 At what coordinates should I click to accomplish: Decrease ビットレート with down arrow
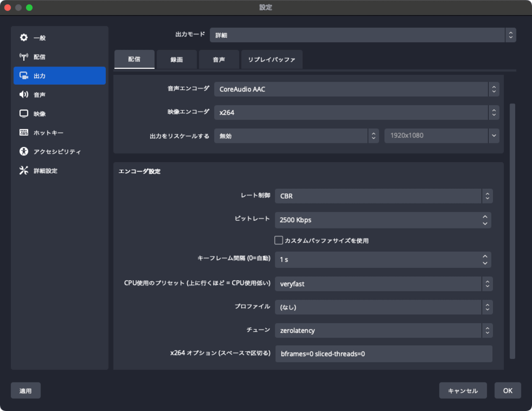pos(485,224)
